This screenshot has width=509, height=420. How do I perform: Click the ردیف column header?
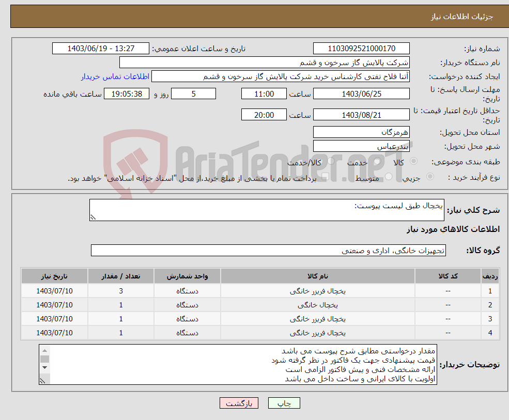[x=490, y=276]
